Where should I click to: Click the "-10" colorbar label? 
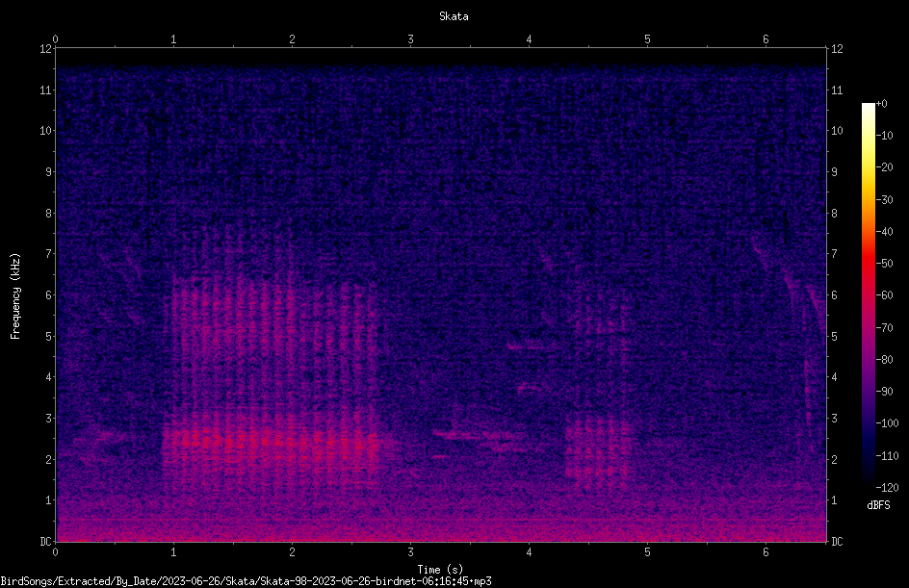[884, 136]
